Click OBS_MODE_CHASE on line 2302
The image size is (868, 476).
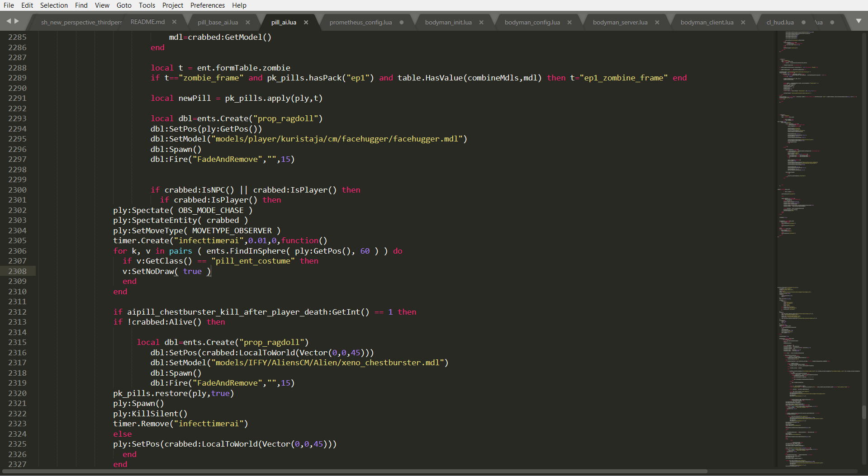[x=211, y=210]
